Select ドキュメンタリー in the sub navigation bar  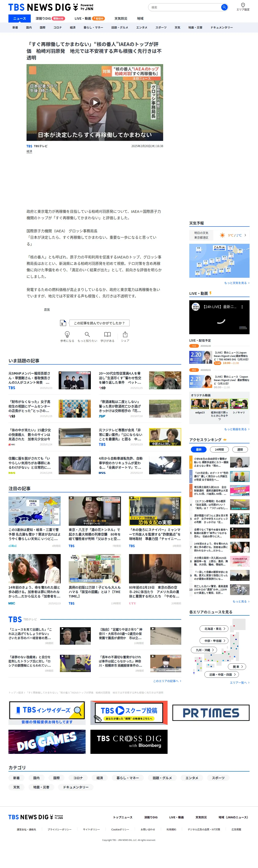222,28
